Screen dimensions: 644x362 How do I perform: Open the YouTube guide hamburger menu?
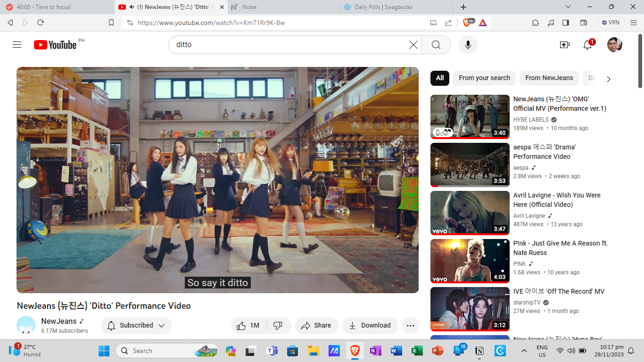(17, 45)
